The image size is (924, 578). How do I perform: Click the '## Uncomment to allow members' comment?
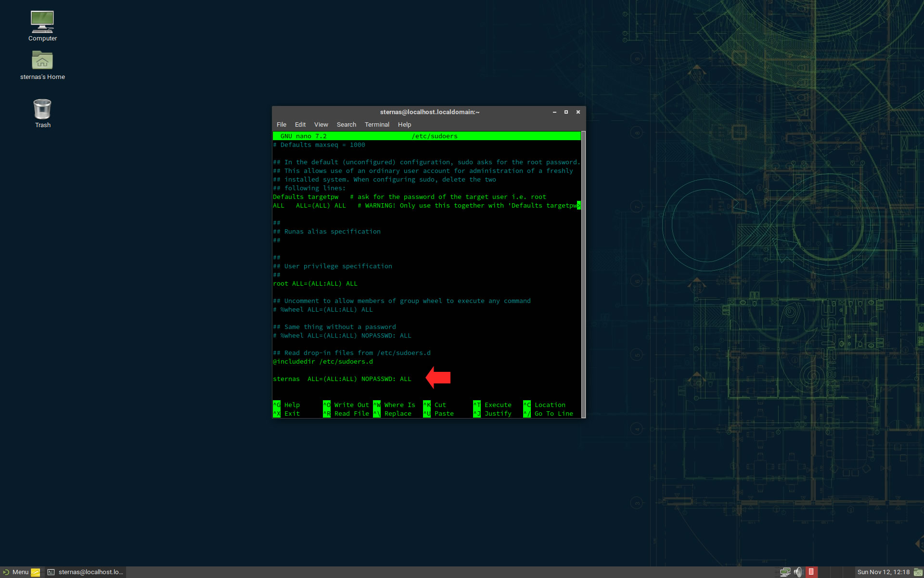click(402, 301)
